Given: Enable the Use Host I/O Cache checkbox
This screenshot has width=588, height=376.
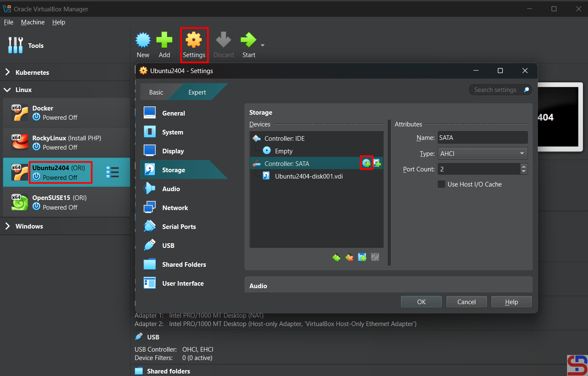Looking at the screenshot, I should [442, 184].
